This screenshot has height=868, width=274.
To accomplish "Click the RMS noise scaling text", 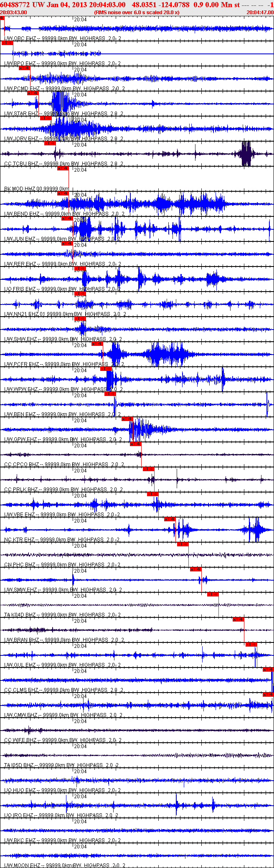I will 137,13.
